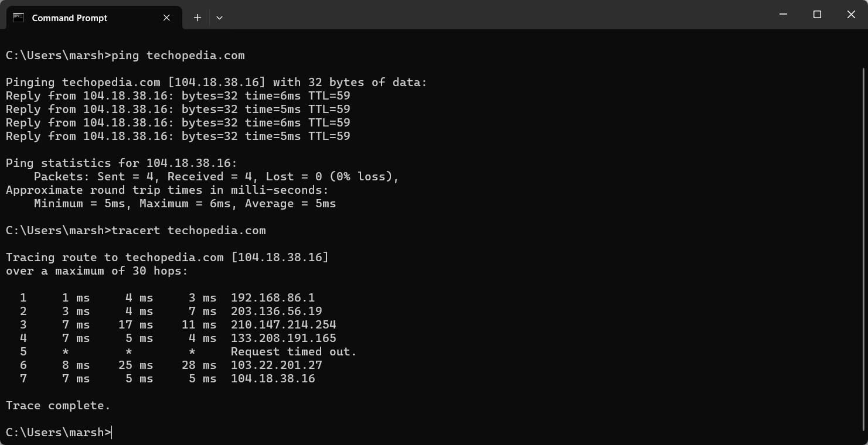Viewport: 868px width, 445px height.
Task: Click the "Trace complete." line
Action: click(x=58, y=406)
